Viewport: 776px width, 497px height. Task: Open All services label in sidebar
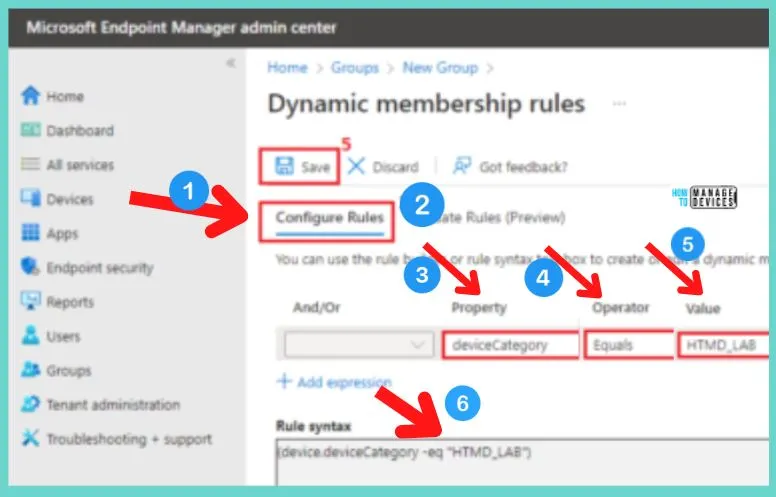point(80,165)
